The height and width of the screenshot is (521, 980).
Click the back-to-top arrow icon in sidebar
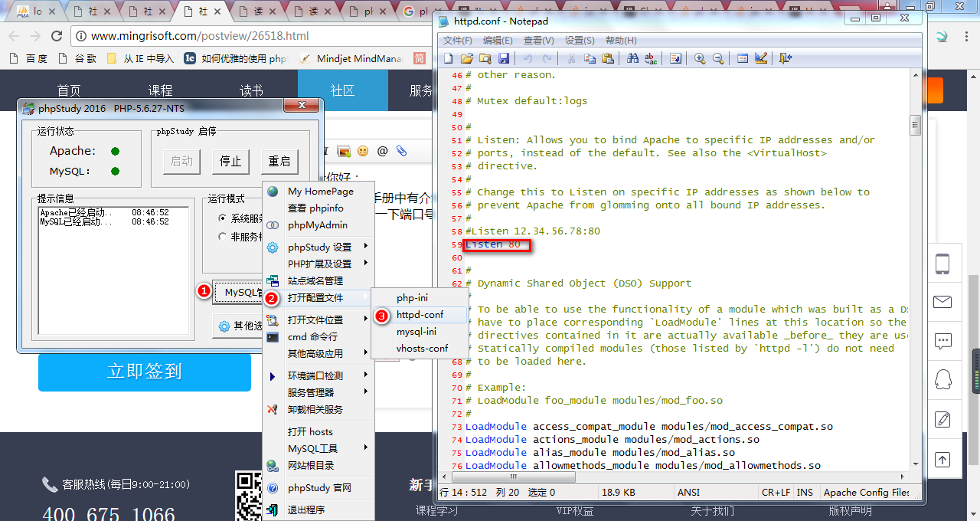942,459
